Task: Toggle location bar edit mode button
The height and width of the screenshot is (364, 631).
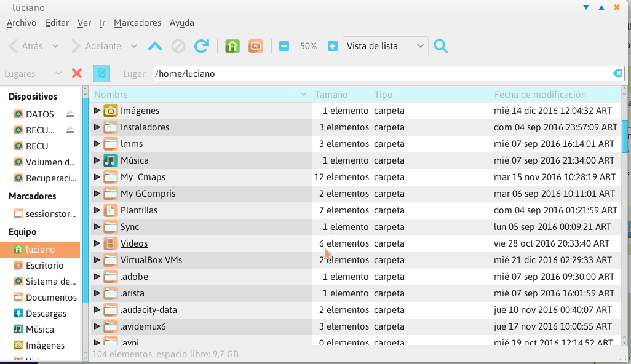Action: pyautogui.click(x=101, y=74)
